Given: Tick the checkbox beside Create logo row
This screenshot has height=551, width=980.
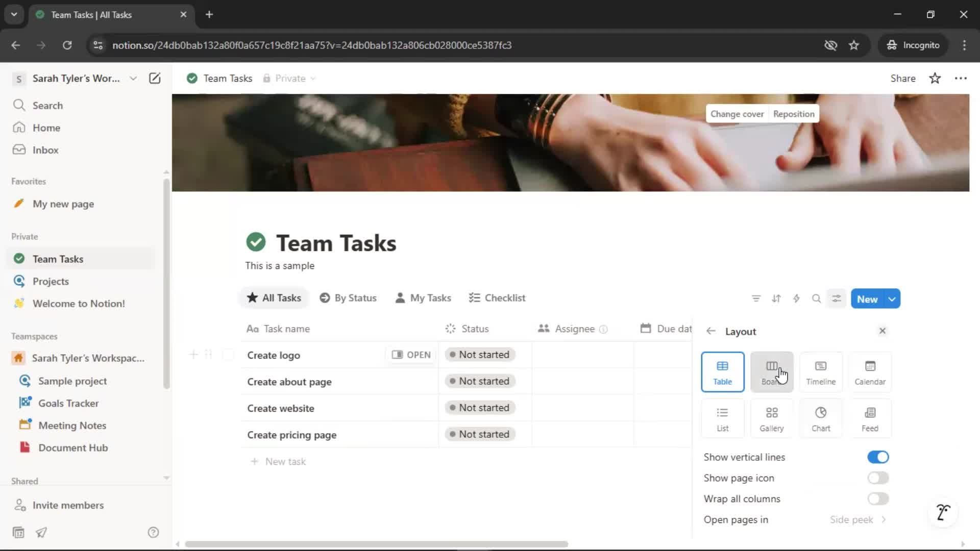Looking at the screenshot, I should (x=228, y=355).
